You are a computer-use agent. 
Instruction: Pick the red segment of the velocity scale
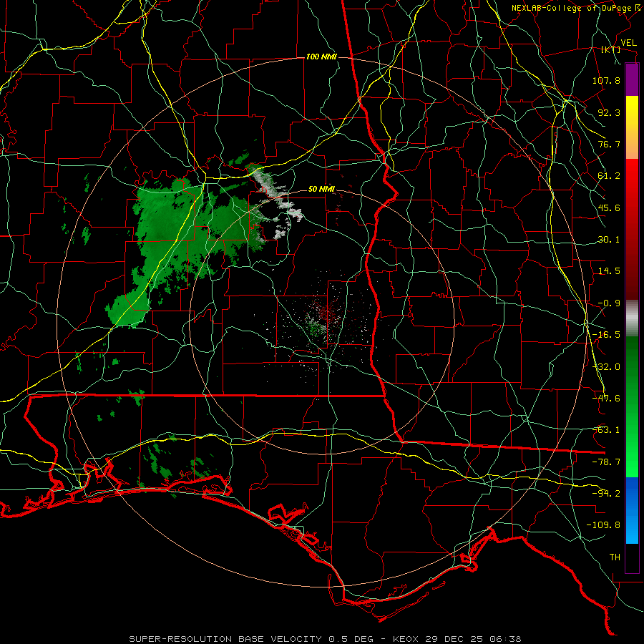[x=632, y=229]
